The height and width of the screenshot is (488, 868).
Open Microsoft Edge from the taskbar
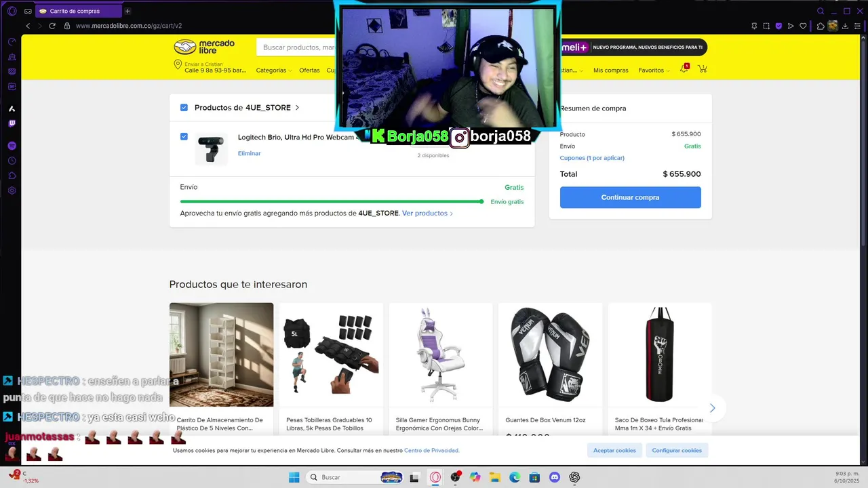[515, 477]
